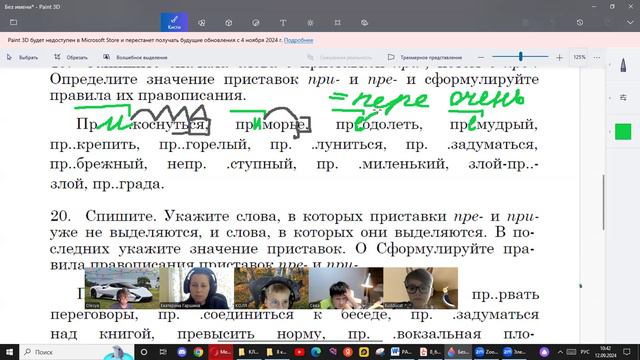The image size is (640, 360).
Task: Open the Paint 3D menu folder icon
Action: pos(13,22)
